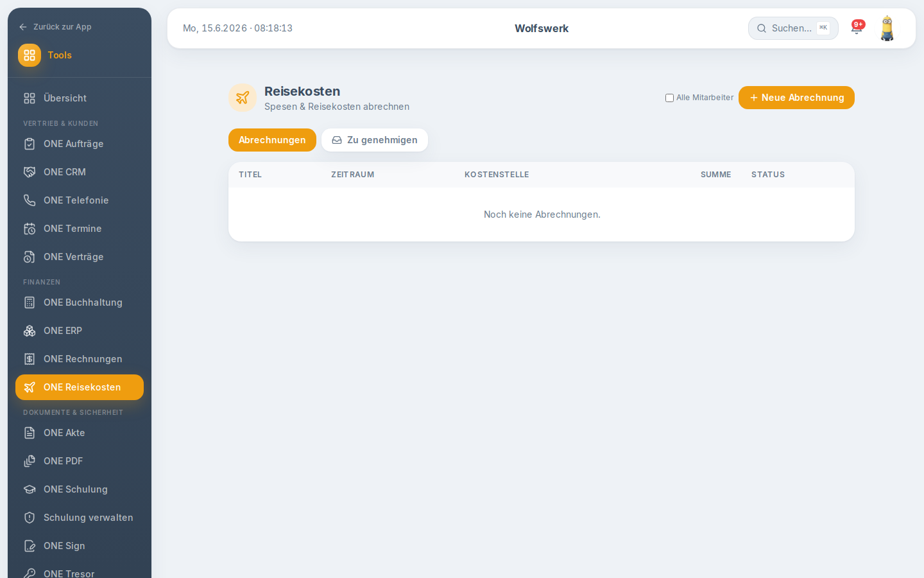Image resolution: width=924 pixels, height=578 pixels.
Task: Click the orange Tools grid icon
Action: (x=30, y=55)
